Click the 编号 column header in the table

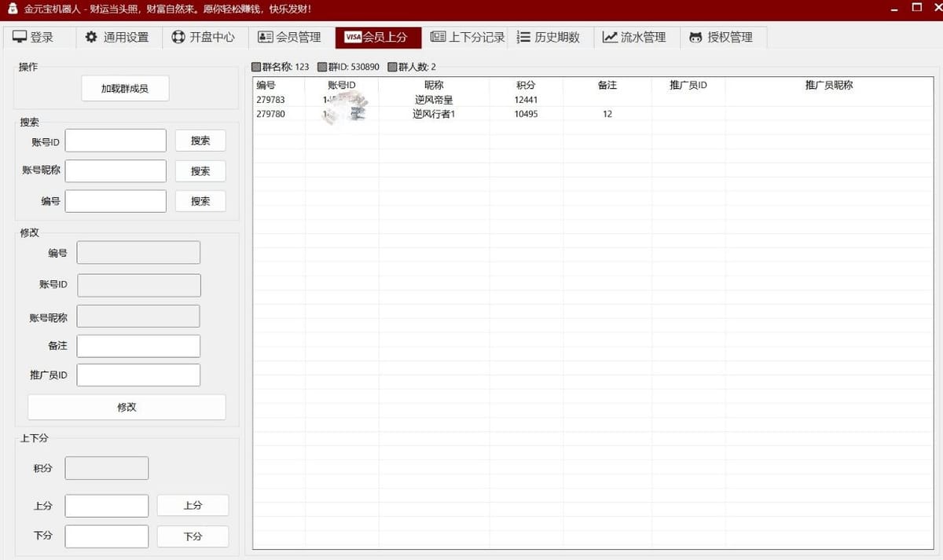point(279,86)
